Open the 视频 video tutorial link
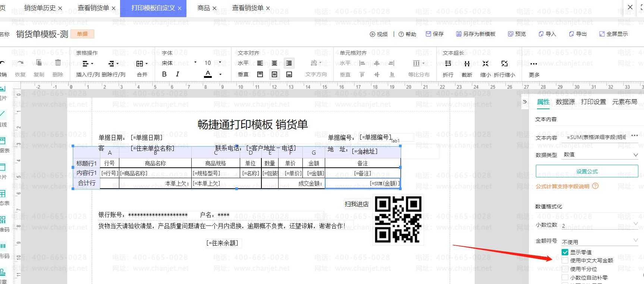Image resolution: width=644 pixels, height=284 pixels. click(x=379, y=34)
